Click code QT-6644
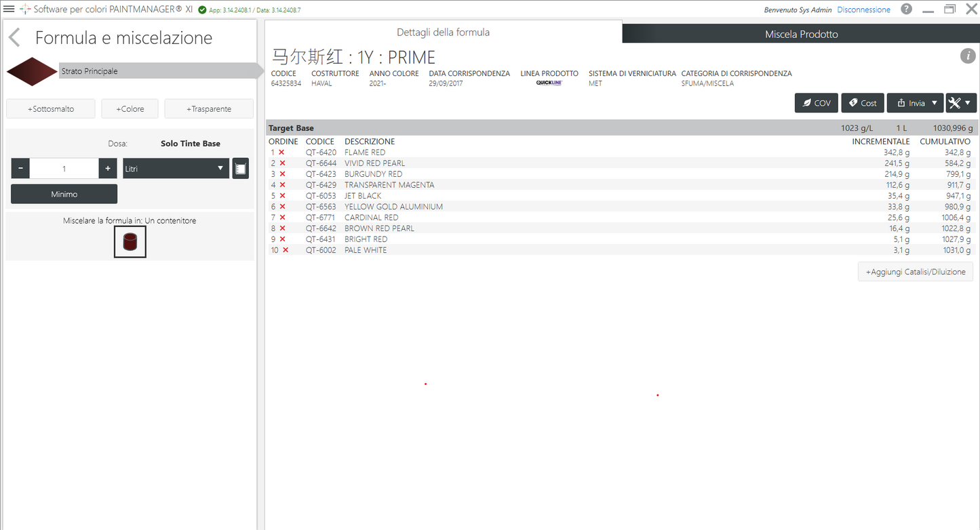Viewport: 980px width, 530px height. point(321,163)
